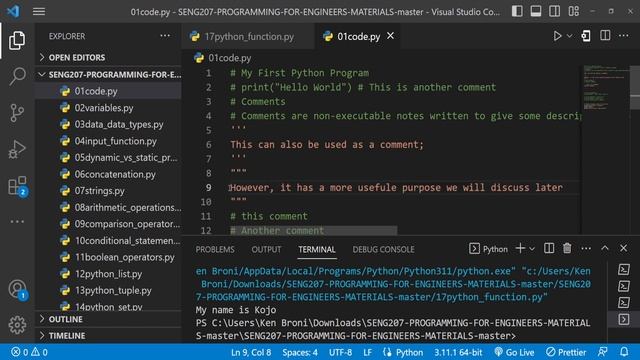
Task: Switch to the TERMINAL tab
Action: coord(317,249)
